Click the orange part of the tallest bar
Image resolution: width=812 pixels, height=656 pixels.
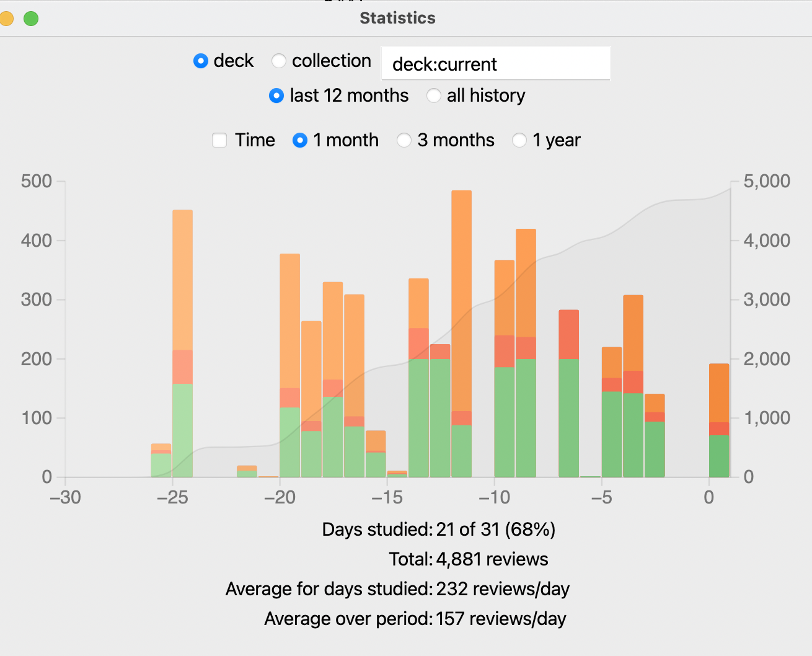pyautogui.click(x=461, y=298)
